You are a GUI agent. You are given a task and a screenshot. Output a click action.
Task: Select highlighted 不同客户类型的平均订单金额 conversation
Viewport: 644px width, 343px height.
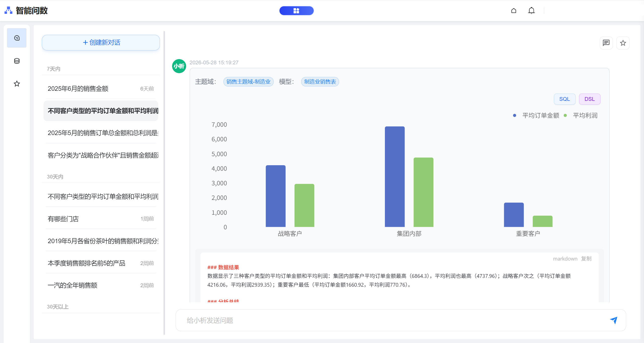pos(101,111)
